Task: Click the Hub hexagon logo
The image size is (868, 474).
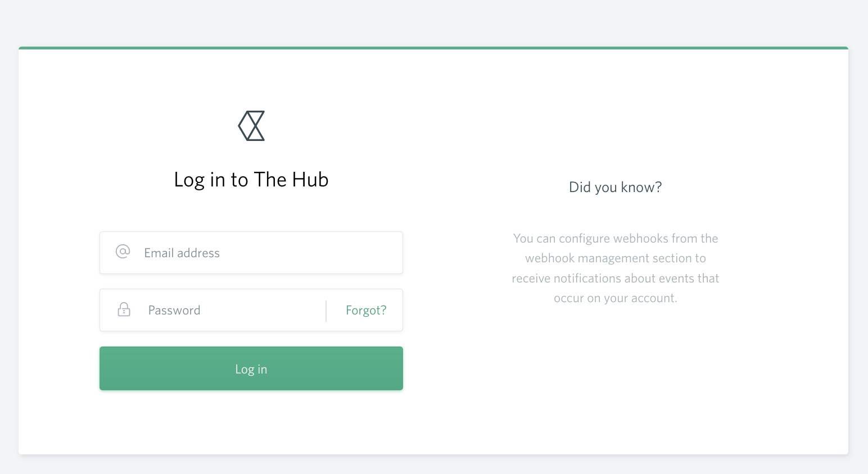Action: pos(251,126)
